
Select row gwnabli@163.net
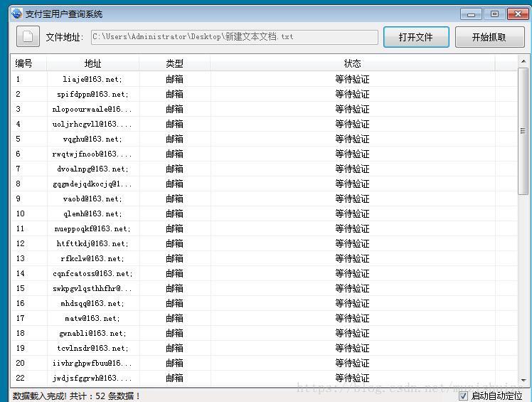(265, 333)
